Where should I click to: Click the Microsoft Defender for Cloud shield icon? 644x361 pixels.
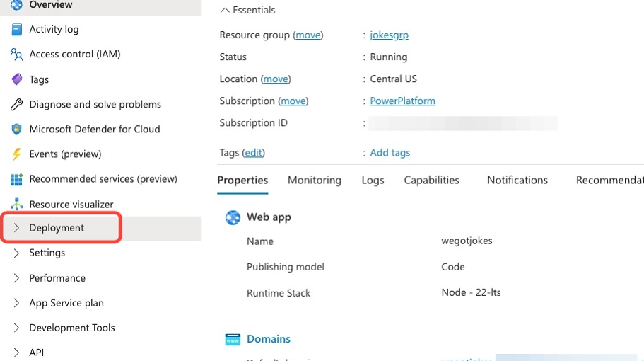(x=16, y=130)
